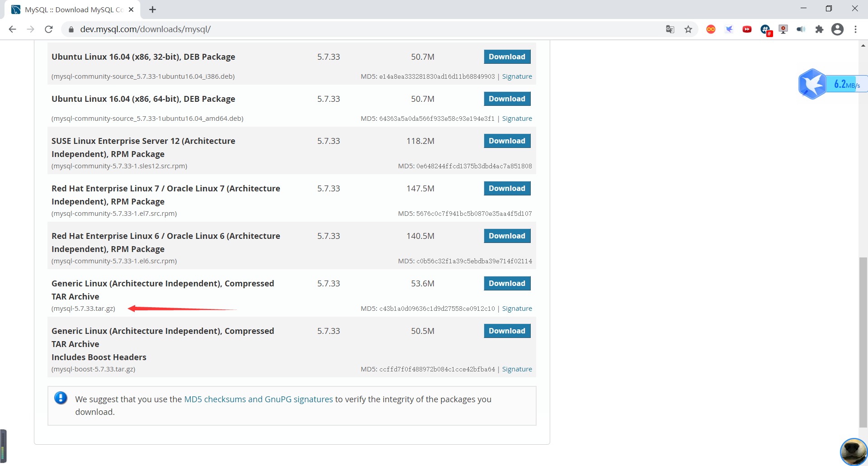
Task: Click MD5 hash c43b1a0d09636c1d9d27558ce0912c10
Action: pyautogui.click(x=437, y=309)
